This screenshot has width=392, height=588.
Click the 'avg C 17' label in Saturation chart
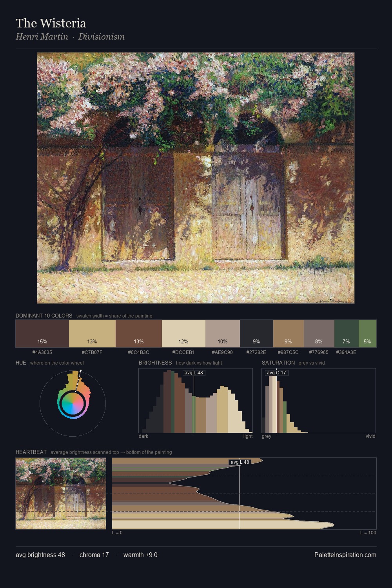(276, 373)
